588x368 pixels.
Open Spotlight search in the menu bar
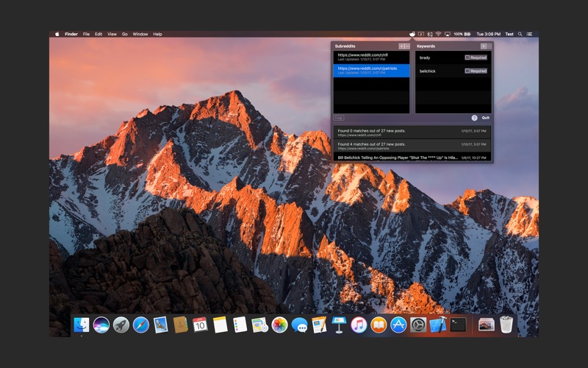(520, 34)
